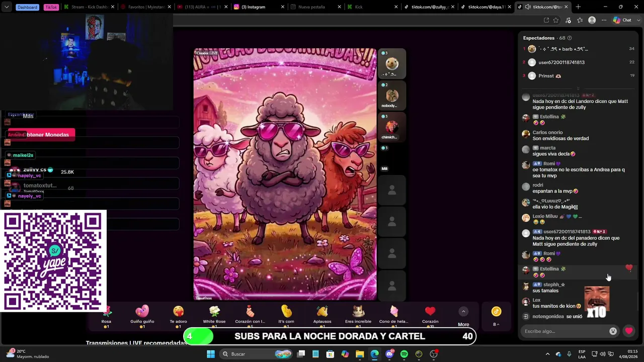Send the Corazón con dedos gift

(250, 316)
